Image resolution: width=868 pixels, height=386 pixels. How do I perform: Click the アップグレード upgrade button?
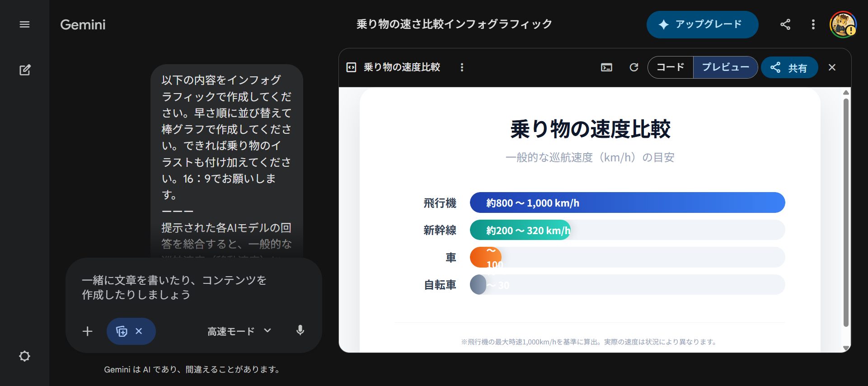coord(702,24)
